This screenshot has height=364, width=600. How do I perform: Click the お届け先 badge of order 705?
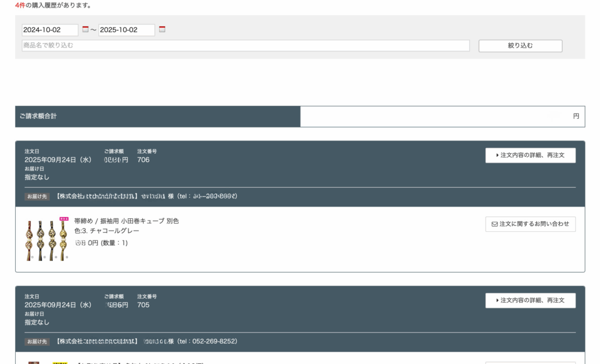coord(37,342)
